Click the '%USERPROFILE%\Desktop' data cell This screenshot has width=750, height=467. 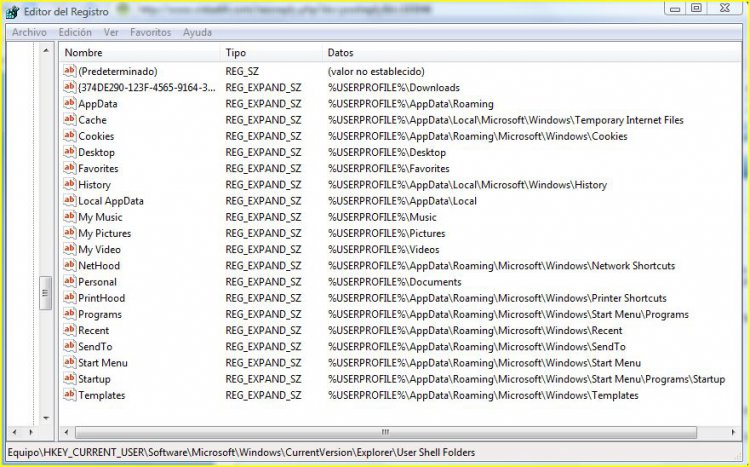(386, 153)
